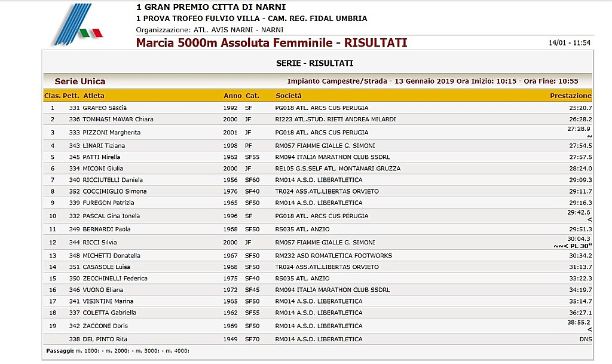Viewport: 612px width, 364px height.
Task: Click club 'RE105 G.S.SELF ATL. MONTANARI GRUZZA'
Action: pos(338,168)
